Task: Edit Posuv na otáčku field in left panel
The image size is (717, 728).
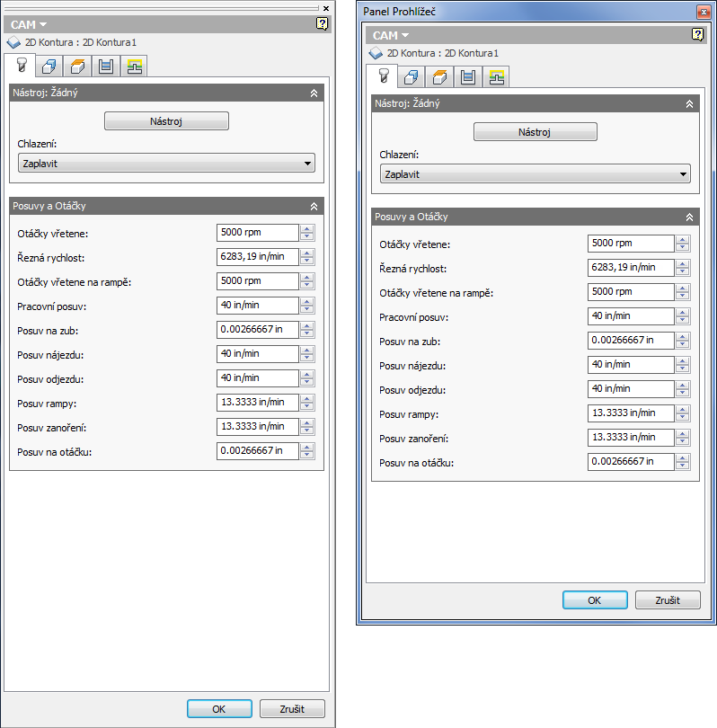Action: (x=258, y=451)
